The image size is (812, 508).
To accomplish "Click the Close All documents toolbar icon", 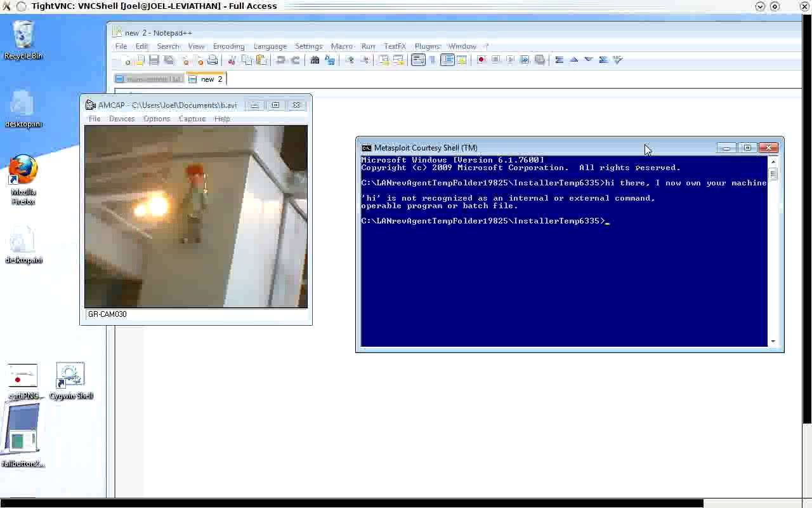I will pyautogui.click(x=199, y=60).
